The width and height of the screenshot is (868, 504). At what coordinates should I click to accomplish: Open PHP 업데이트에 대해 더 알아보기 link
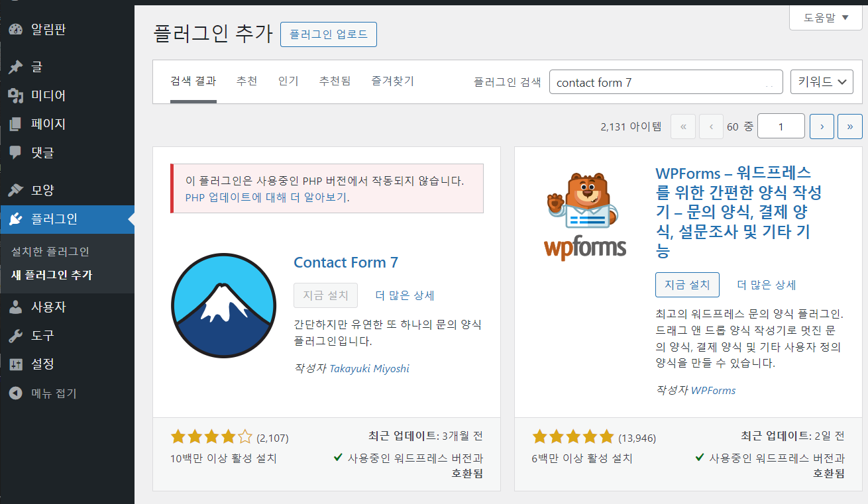tap(266, 197)
